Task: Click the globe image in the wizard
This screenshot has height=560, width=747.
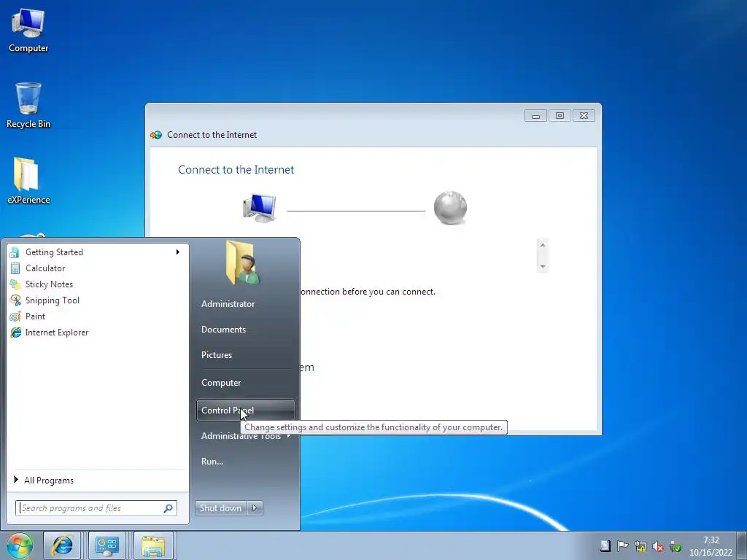Action: pyautogui.click(x=450, y=208)
